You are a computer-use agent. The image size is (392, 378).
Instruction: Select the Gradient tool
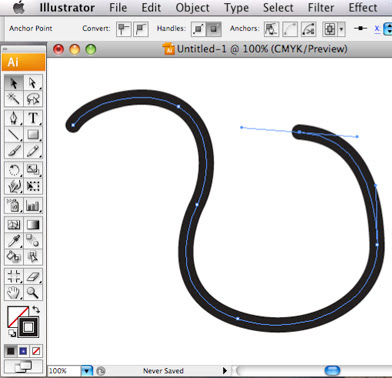[33, 225]
